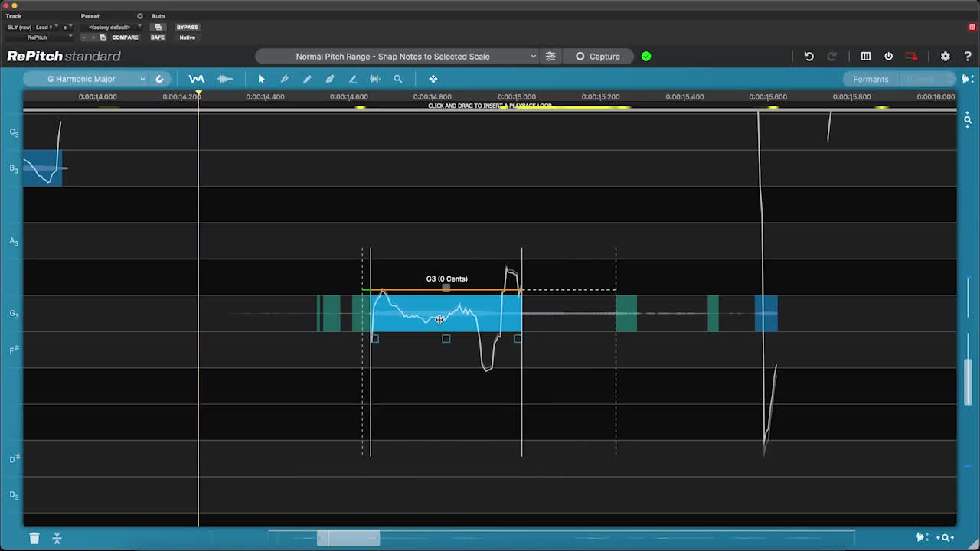Image resolution: width=980 pixels, height=551 pixels.
Task: Click the G3 (0 Cents) label
Action: point(447,279)
